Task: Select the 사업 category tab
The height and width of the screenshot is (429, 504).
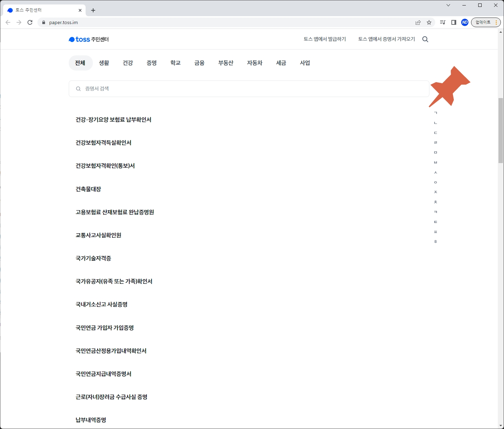Action: [x=305, y=63]
